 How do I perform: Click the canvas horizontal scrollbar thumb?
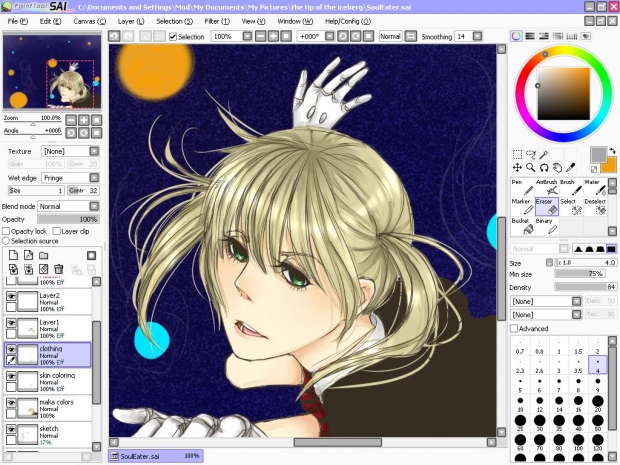coord(338,442)
